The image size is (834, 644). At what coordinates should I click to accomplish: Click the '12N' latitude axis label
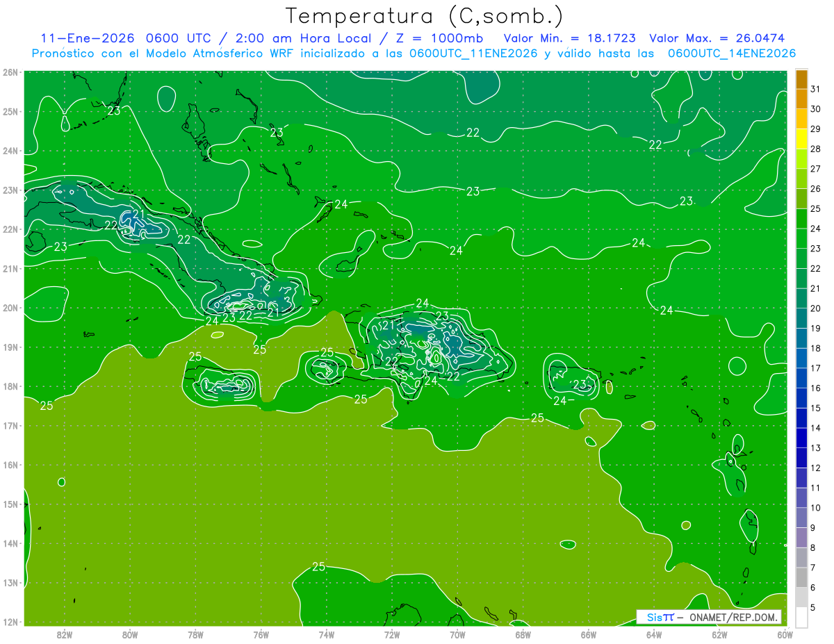tap(10, 622)
